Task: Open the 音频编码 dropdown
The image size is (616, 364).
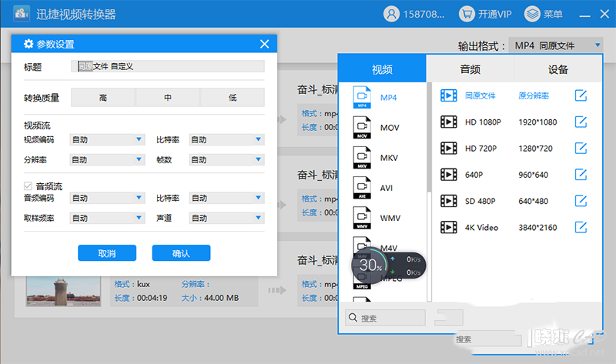Action: click(x=107, y=198)
